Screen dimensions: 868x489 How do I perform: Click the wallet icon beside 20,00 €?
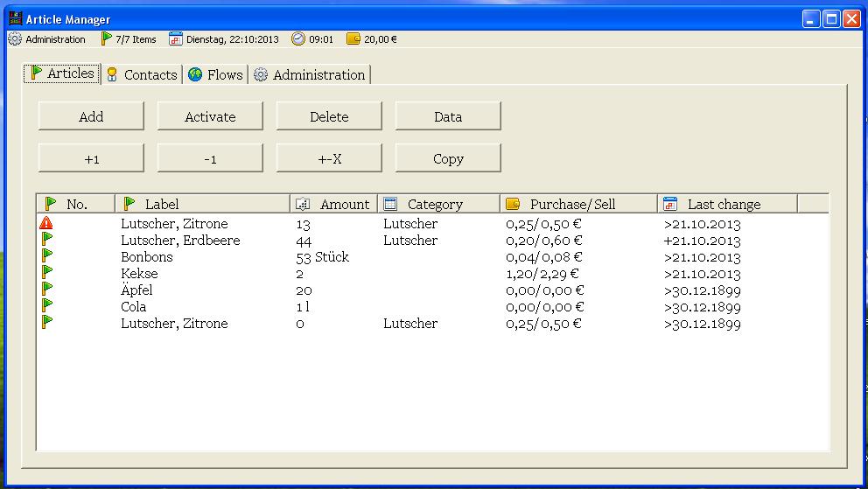tap(353, 38)
